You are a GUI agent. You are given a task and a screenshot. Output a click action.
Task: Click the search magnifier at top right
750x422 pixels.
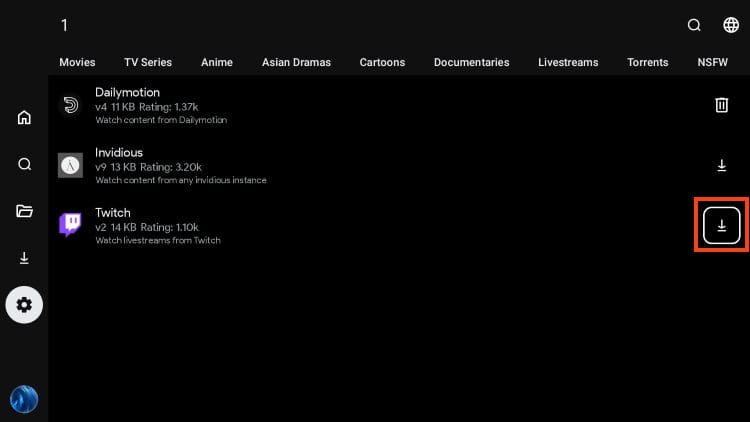click(x=694, y=25)
